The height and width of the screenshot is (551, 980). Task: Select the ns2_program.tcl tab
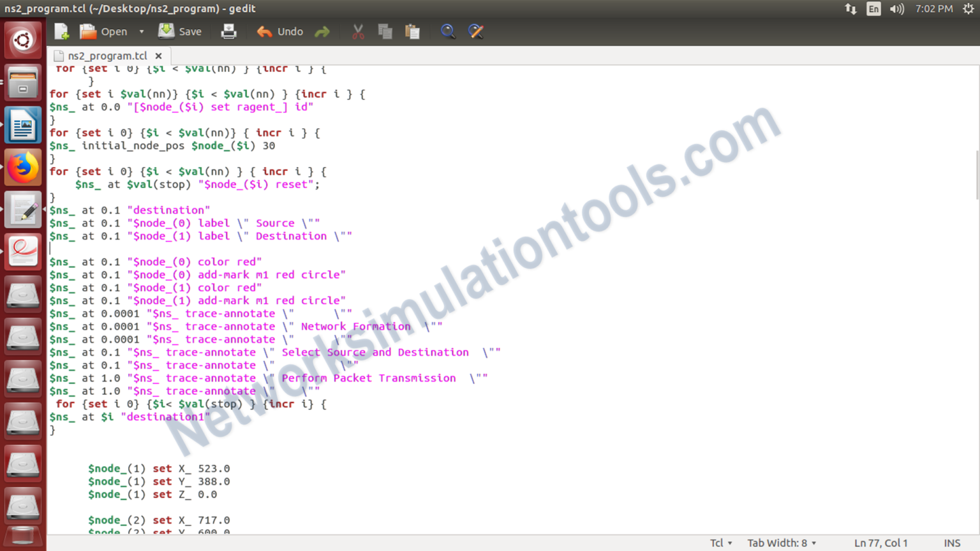point(106,55)
